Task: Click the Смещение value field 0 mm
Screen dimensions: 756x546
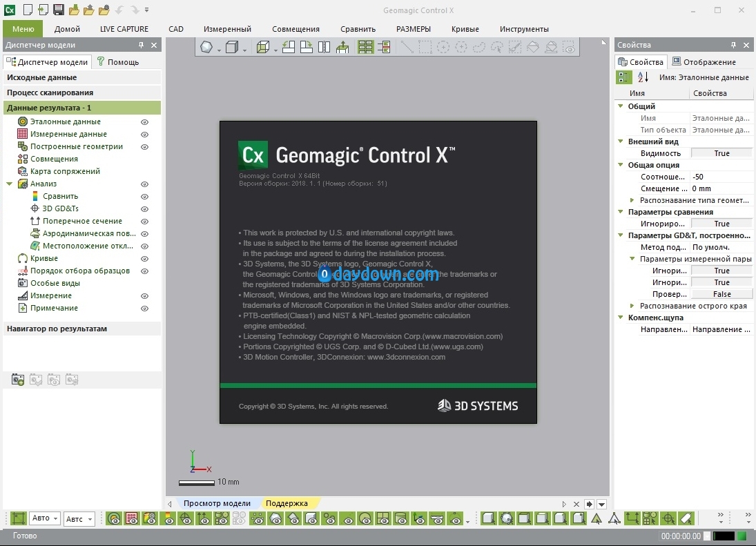Action: tap(721, 188)
